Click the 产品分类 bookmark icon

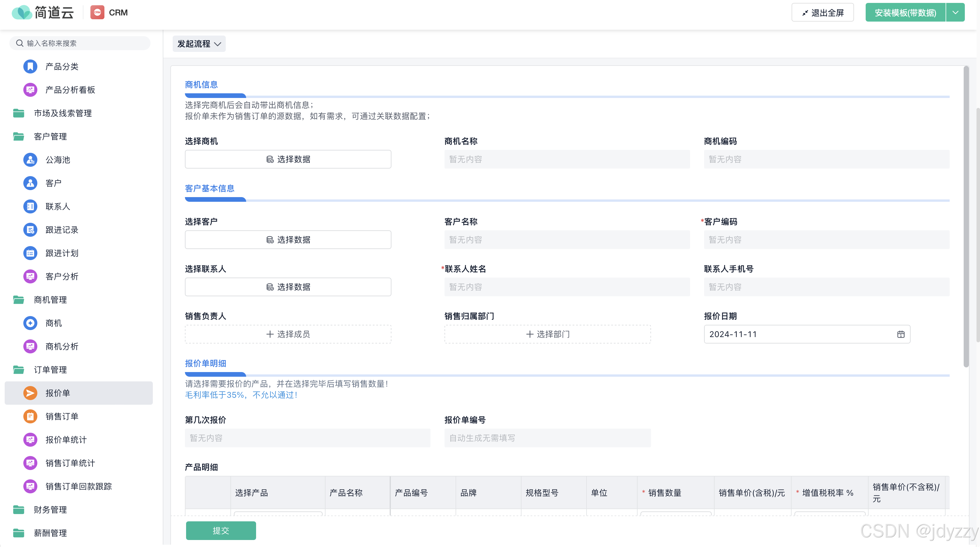(30, 66)
